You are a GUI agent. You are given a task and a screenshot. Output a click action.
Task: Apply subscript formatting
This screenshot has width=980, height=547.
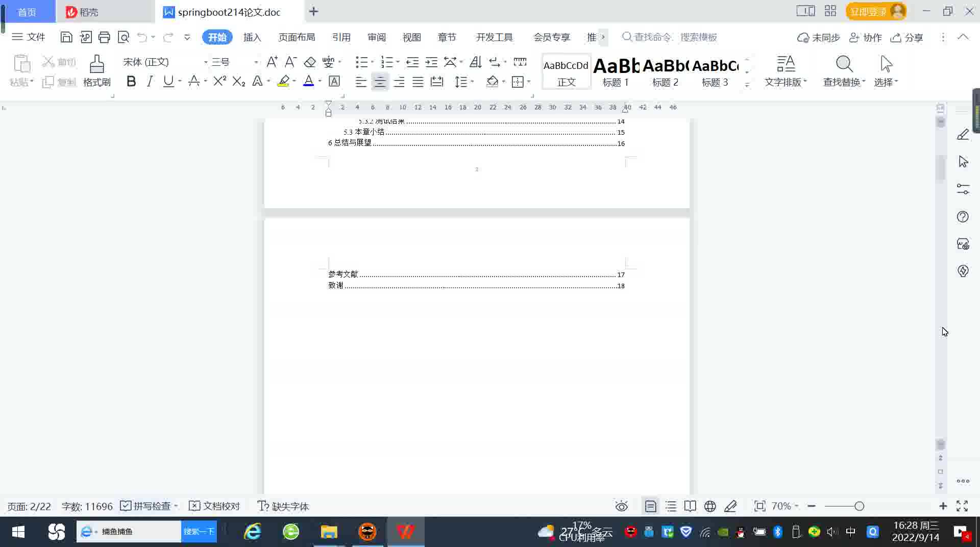(238, 81)
